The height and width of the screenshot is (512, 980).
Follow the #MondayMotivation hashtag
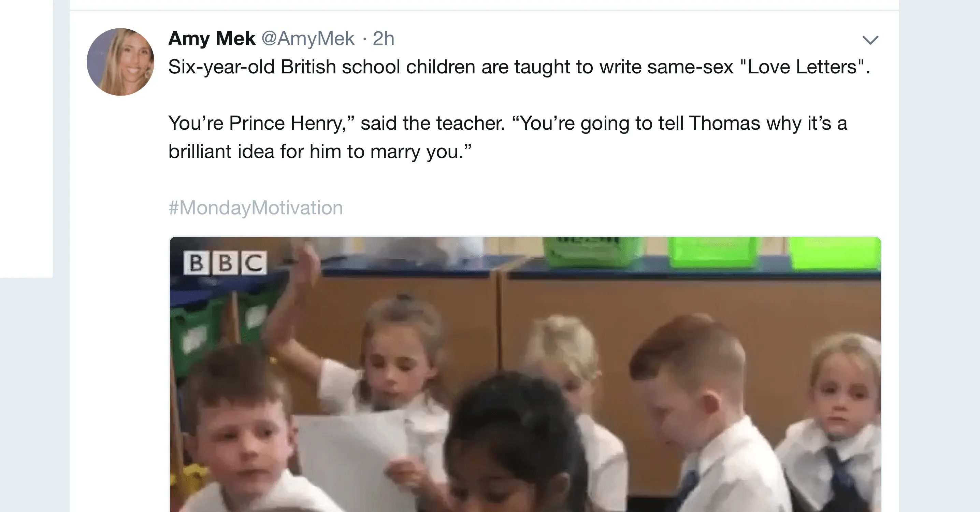pos(255,208)
